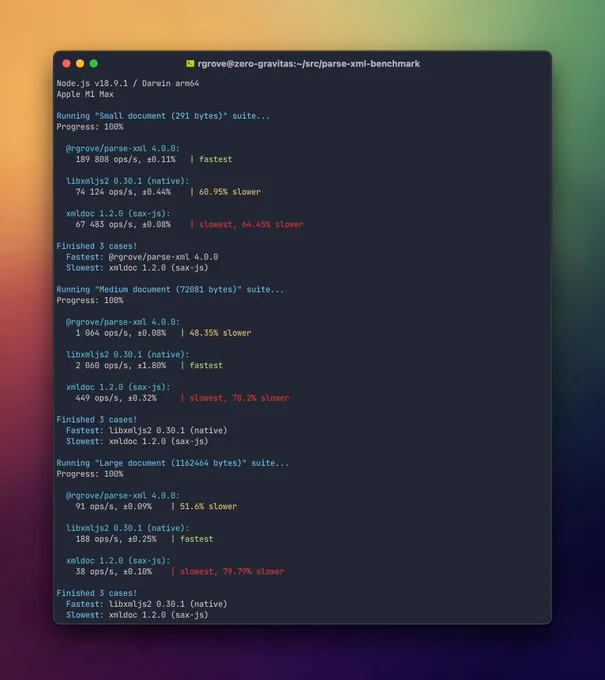Click the 'fastest' label beside 188 ops/s

(x=196, y=539)
